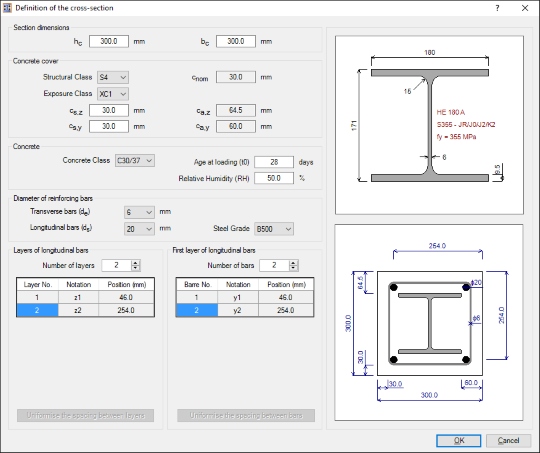Decrease the number of layers

pyautogui.click(x=136, y=268)
